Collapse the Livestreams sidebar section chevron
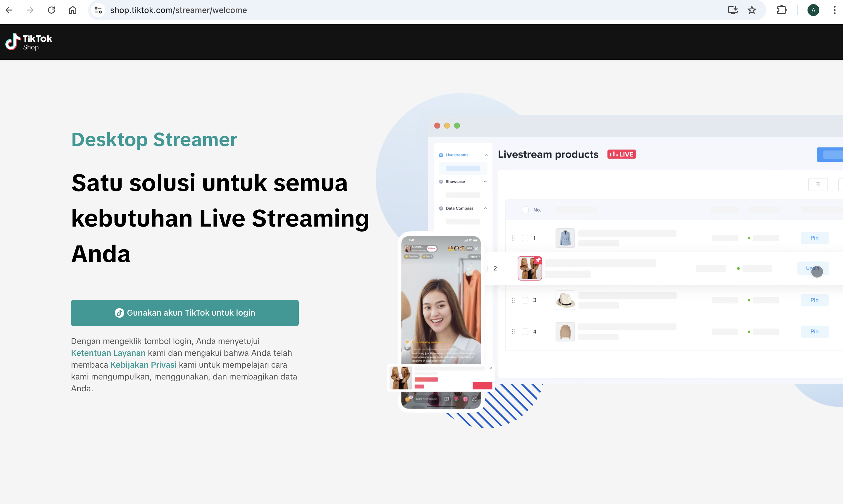This screenshot has width=843, height=504. (x=486, y=155)
